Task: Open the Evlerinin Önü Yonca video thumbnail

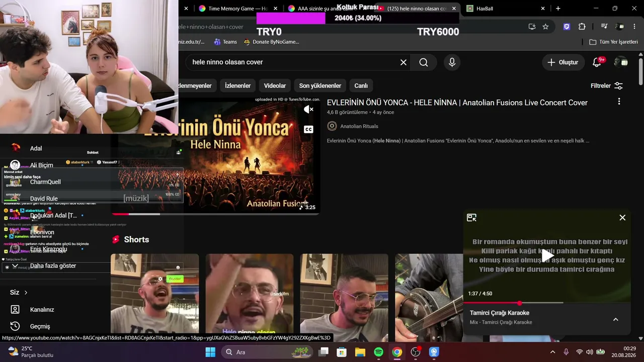Action: 215,155
